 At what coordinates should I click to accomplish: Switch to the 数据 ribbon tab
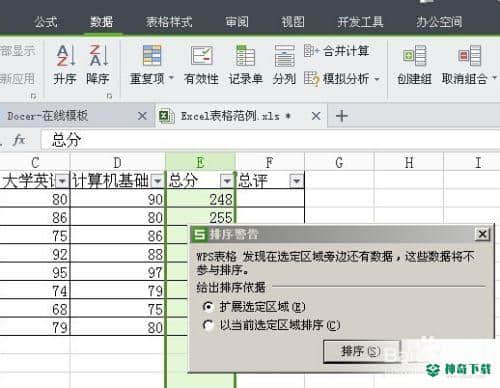[102, 22]
